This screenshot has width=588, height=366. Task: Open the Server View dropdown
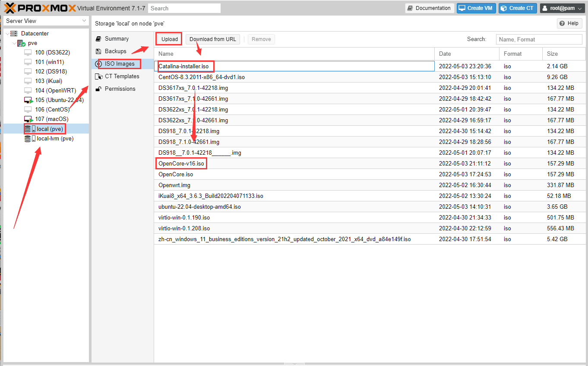46,21
